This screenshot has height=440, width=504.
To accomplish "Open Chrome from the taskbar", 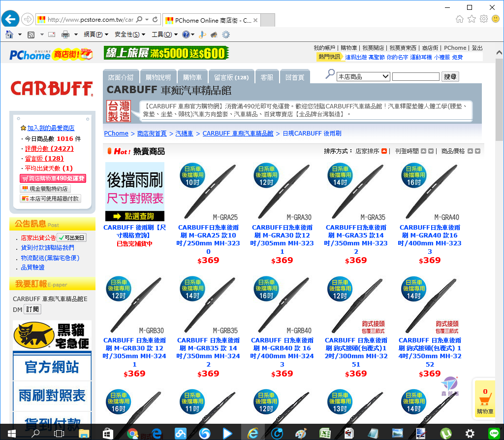I will (x=133, y=433).
